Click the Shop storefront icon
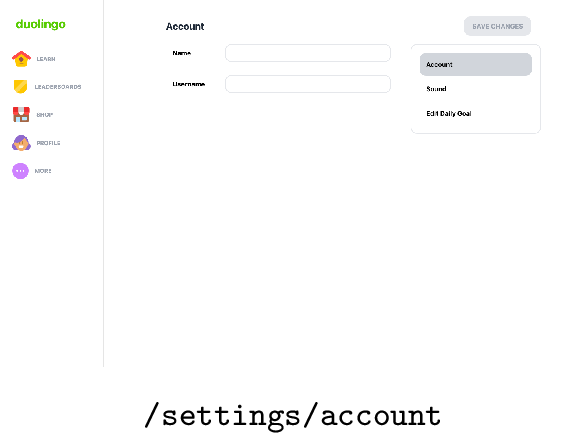Screen dimensions: 587x433 [21, 115]
